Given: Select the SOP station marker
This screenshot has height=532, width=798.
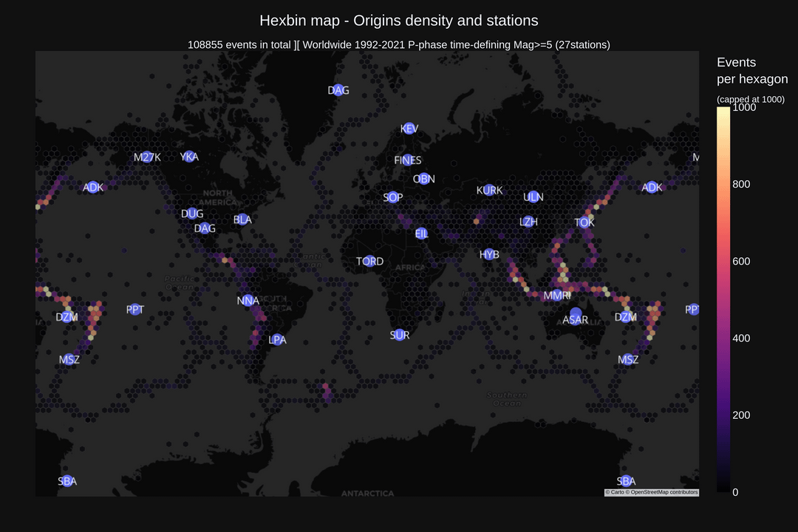Looking at the screenshot, I should tap(393, 197).
